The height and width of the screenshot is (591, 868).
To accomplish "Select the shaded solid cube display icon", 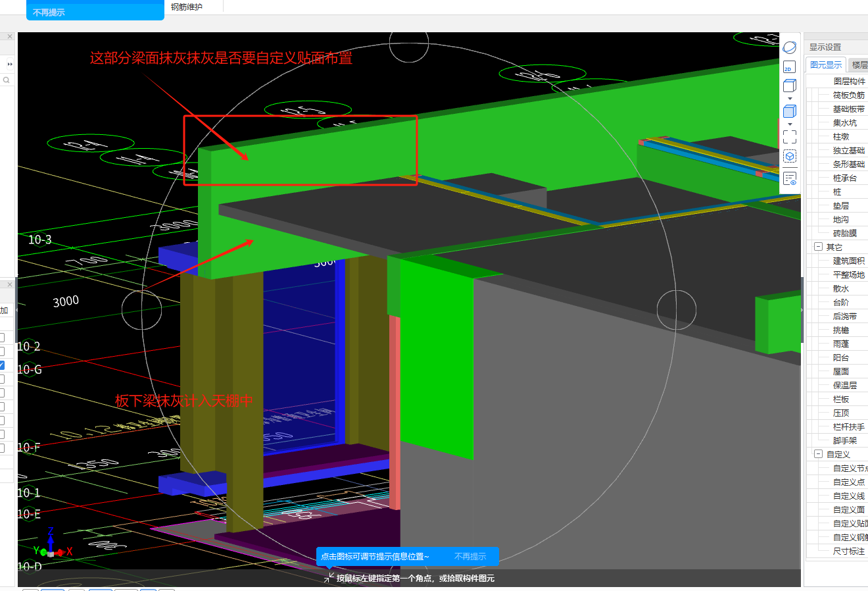I will click(790, 111).
